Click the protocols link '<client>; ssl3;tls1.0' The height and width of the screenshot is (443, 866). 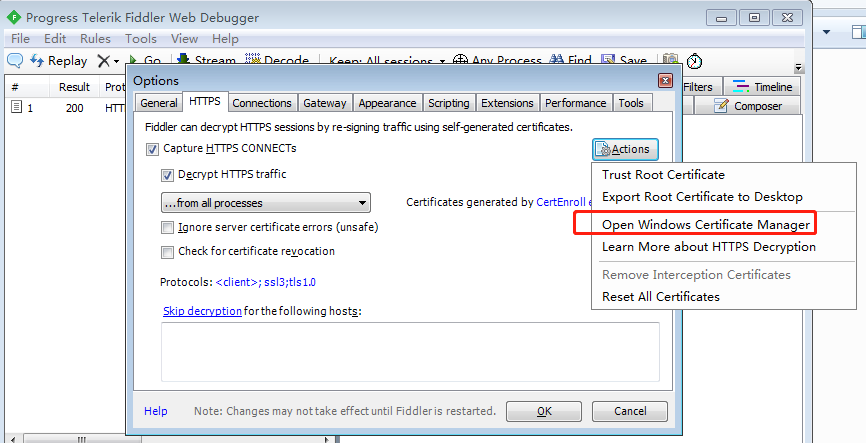pyautogui.click(x=266, y=282)
